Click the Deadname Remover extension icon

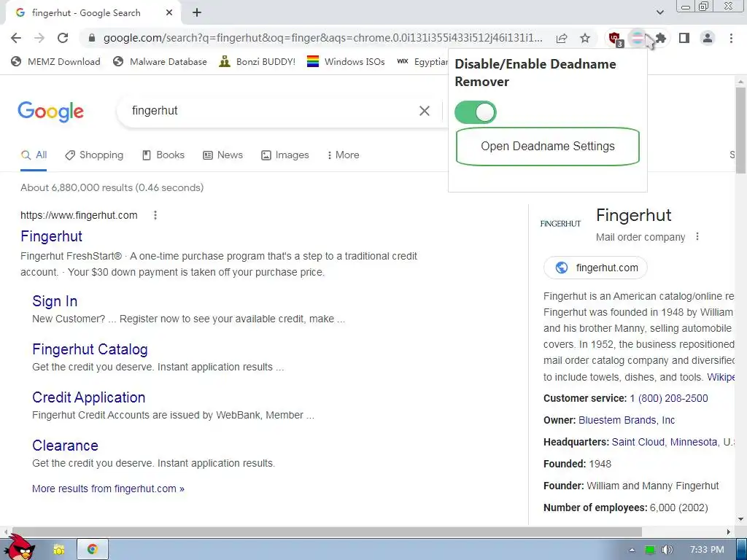coord(638,38)
